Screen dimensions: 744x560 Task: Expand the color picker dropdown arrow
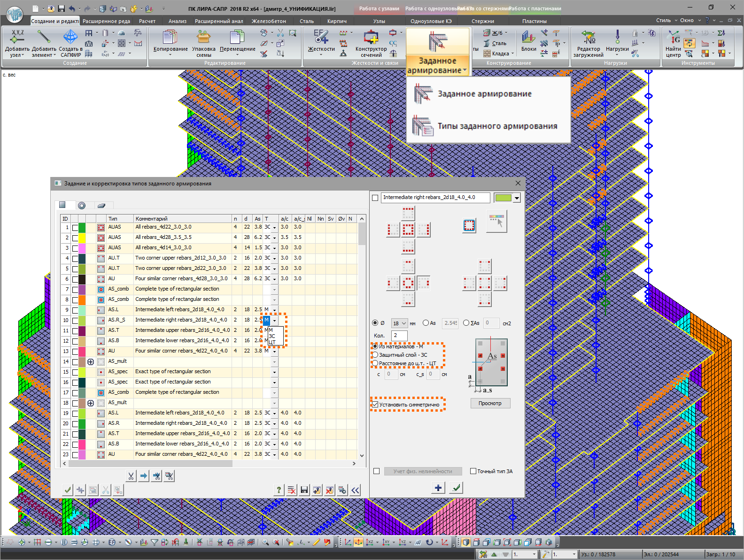[517, 198]
